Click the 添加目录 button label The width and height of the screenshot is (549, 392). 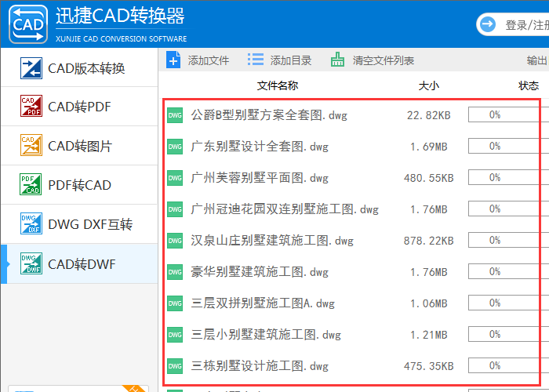(291, 60)
